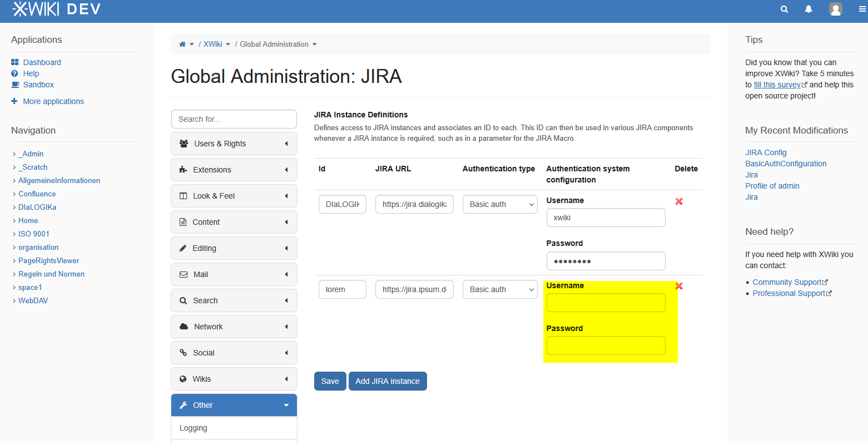The image size is (868, 444).
Task: Click the Username field containing xwiki
Action: tap(606, 218)
